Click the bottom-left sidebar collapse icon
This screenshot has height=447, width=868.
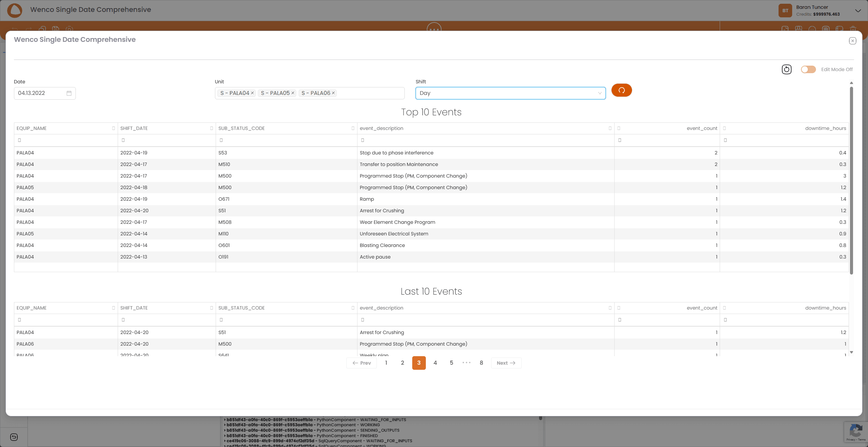click(x=14, y=437)
